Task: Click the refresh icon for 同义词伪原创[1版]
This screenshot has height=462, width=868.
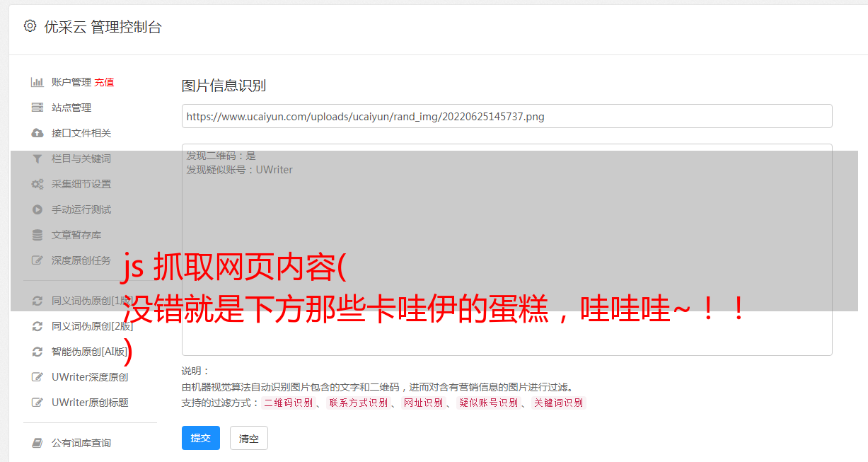Action: tap(37, 301)
